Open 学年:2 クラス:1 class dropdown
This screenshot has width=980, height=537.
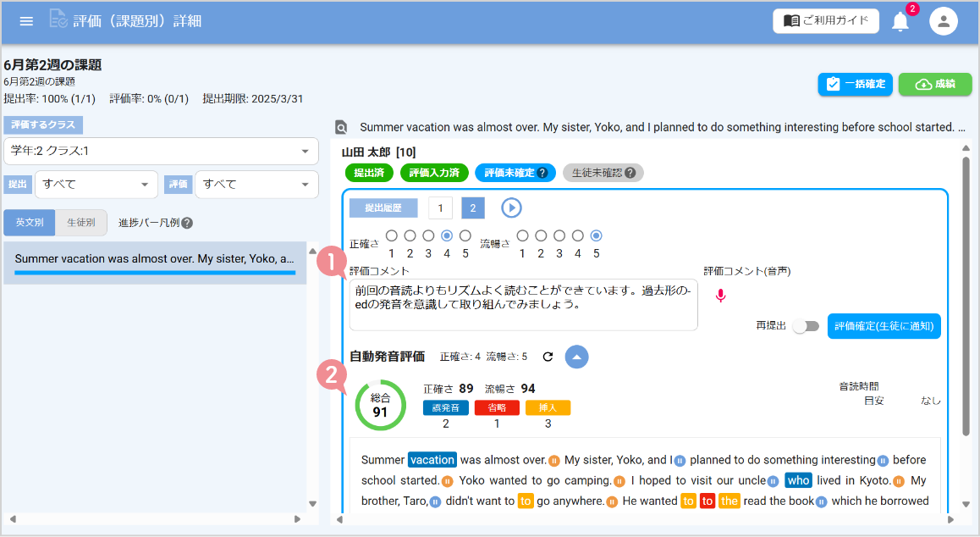coord(162,152)
